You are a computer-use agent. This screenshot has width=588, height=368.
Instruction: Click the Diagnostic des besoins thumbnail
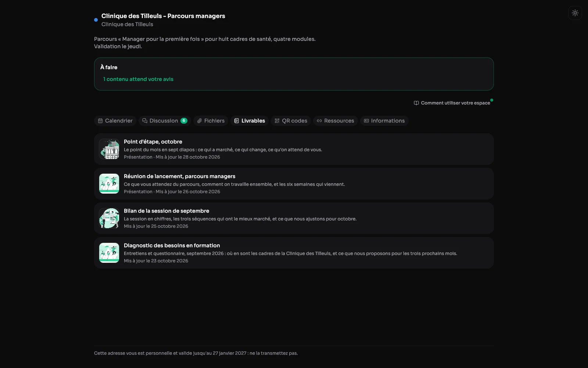click(x=109, y=253)
